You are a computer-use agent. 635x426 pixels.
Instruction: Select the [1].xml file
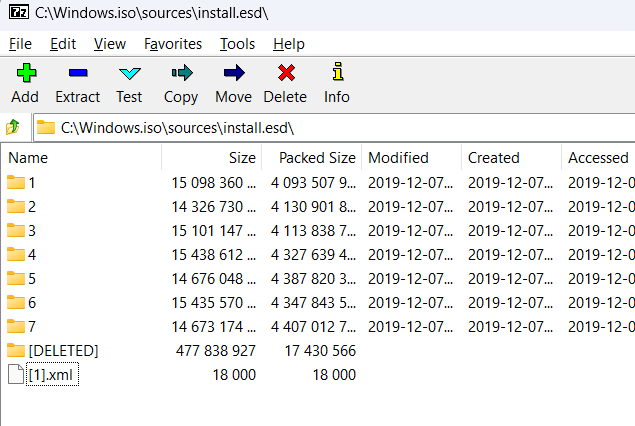point(50,374)
